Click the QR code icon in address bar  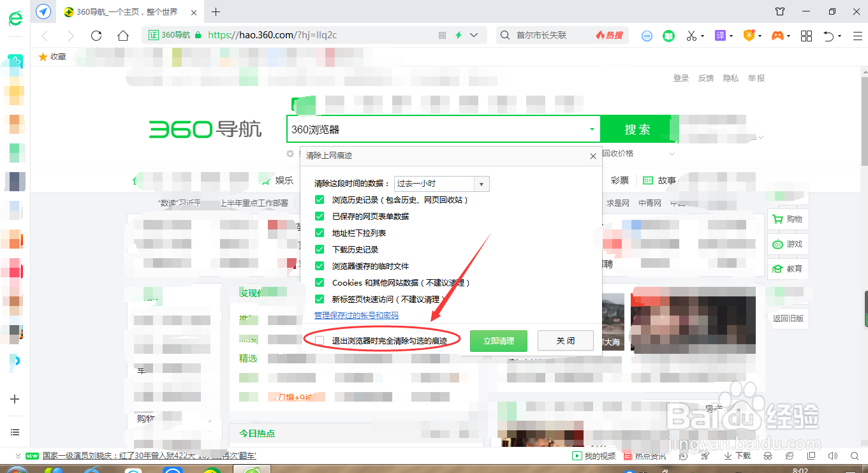pyautogui.click(x=443, y=36)
